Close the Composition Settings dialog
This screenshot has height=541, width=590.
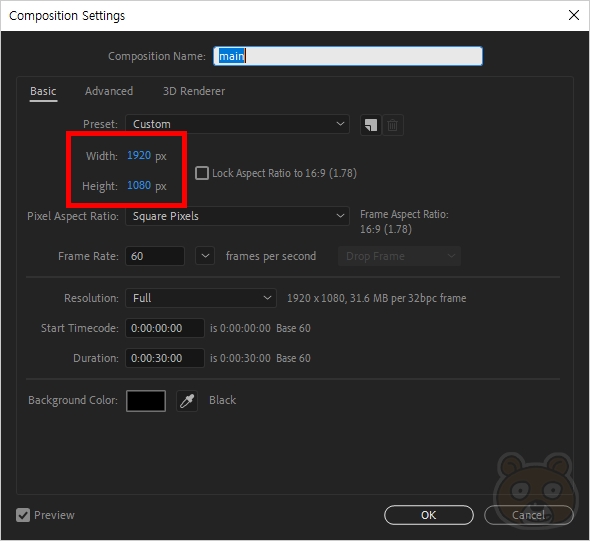tap(573, 15)
